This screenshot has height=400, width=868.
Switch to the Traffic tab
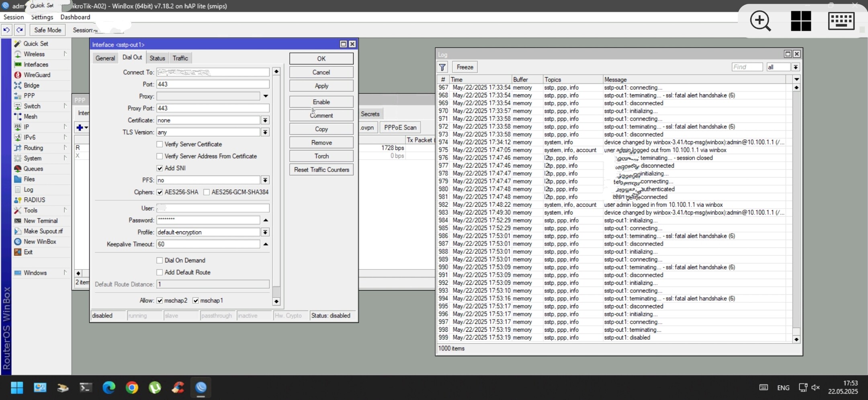pos(180,58)
